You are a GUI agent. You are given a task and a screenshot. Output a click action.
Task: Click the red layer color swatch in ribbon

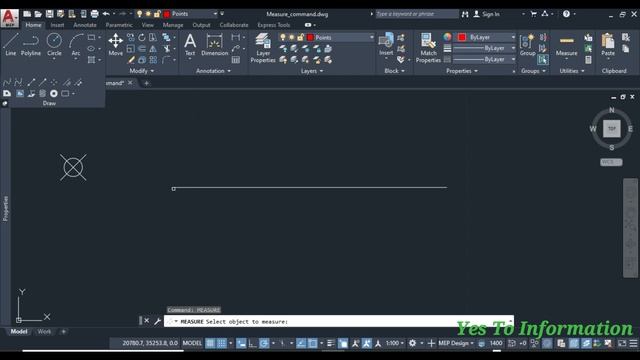[x=310, y=37]
